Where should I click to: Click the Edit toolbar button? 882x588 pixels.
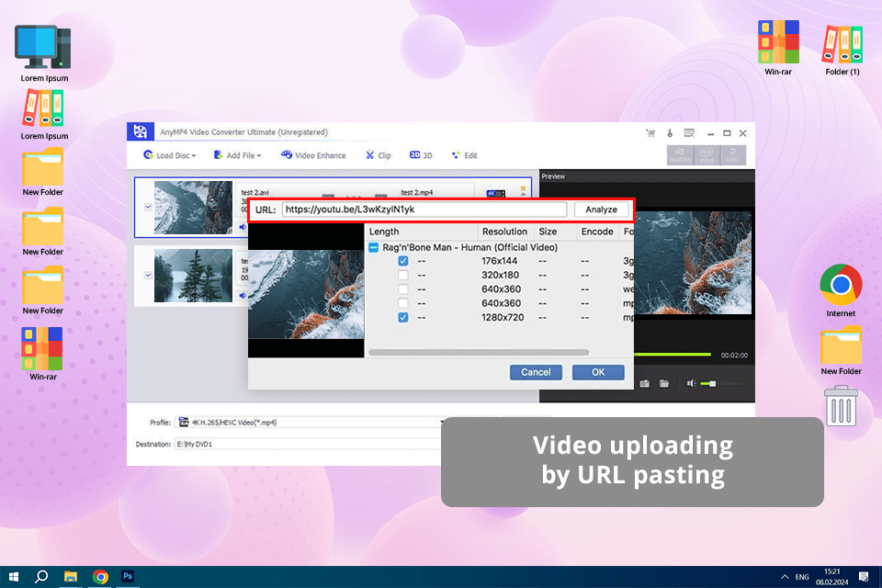464,155
